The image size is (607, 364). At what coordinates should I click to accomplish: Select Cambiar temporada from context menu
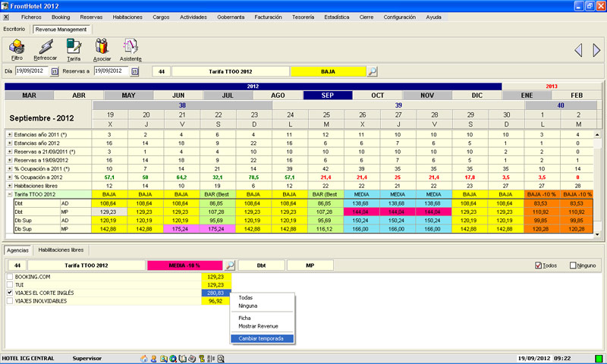pos(261,338)
